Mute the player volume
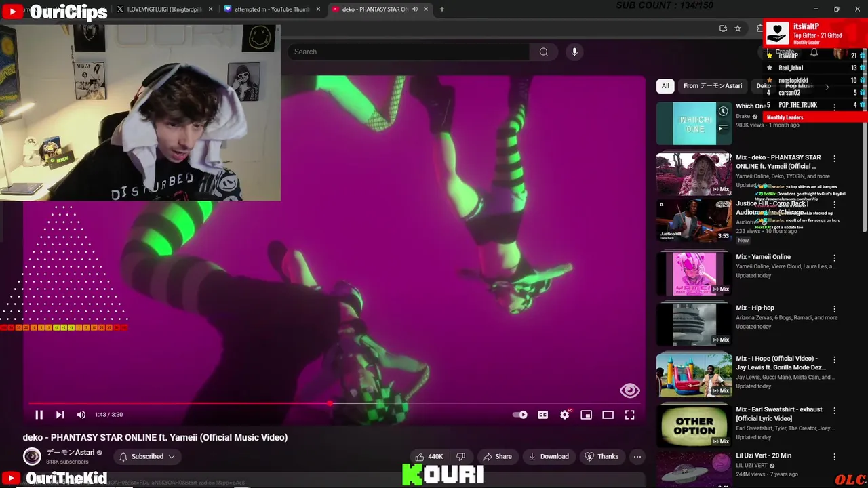Screen dimensions: 868x488 pos(81,415)
